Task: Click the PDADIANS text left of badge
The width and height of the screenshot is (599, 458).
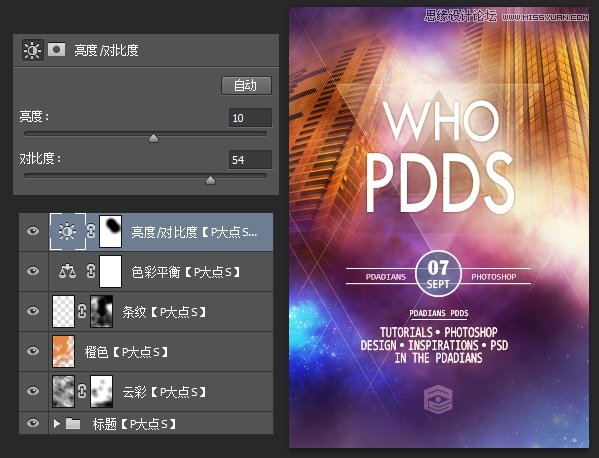Action: (x=385, y=277)
